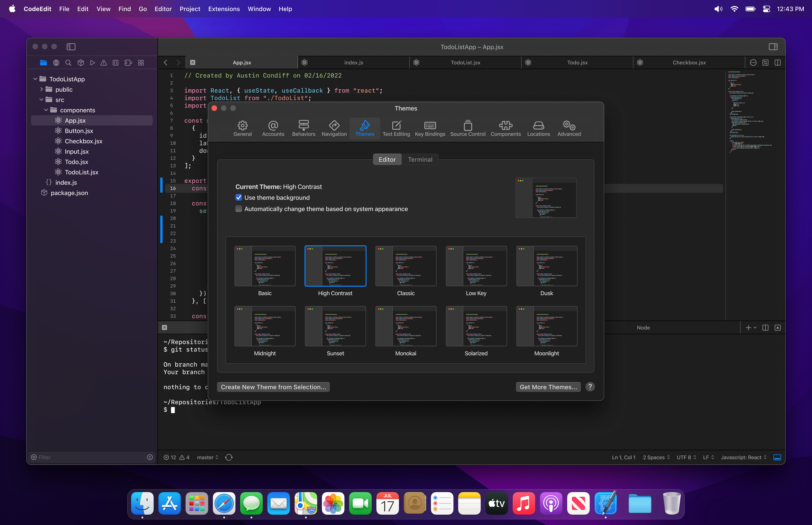Screen dimensions: 812x525
Task: Open the global search navigator
Action: point(68,63)
